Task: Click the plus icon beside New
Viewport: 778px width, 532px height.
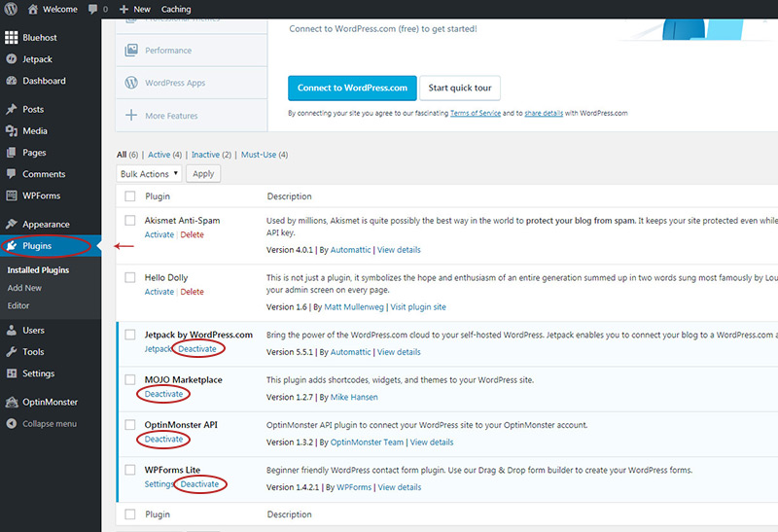Action: (x=124, y=9)
